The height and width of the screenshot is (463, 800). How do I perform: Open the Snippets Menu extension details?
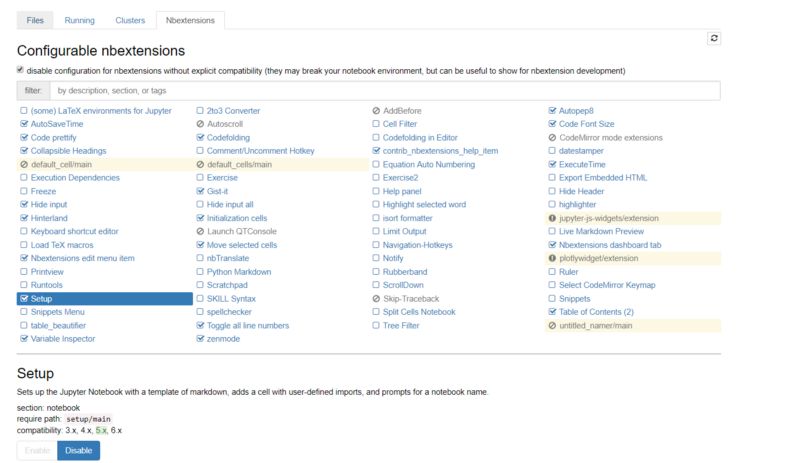pos(58,312)
